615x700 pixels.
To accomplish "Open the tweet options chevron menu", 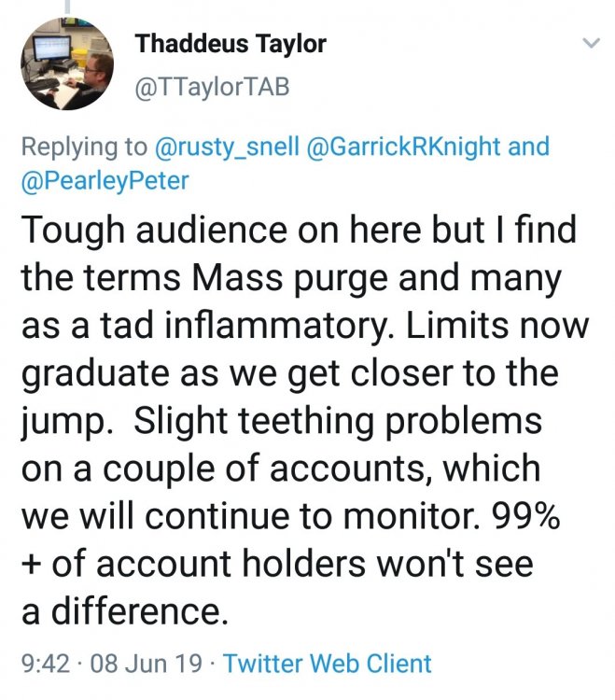I will click(590, 43).
